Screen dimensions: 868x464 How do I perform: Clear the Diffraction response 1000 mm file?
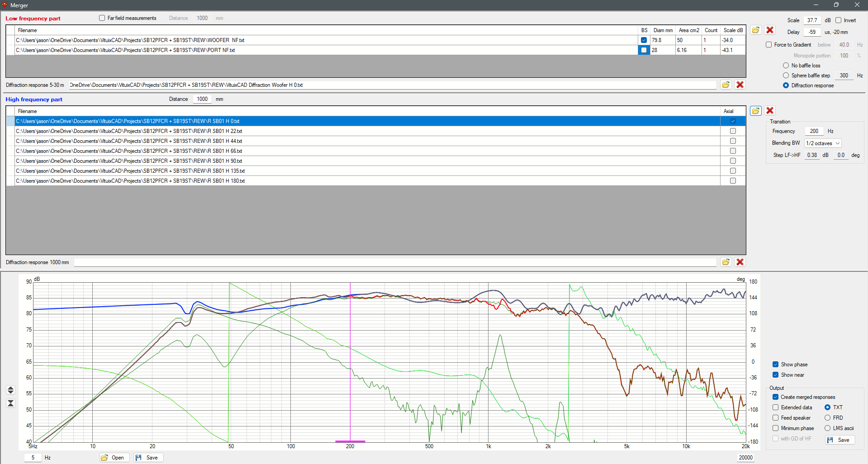[x=740, y=262]
